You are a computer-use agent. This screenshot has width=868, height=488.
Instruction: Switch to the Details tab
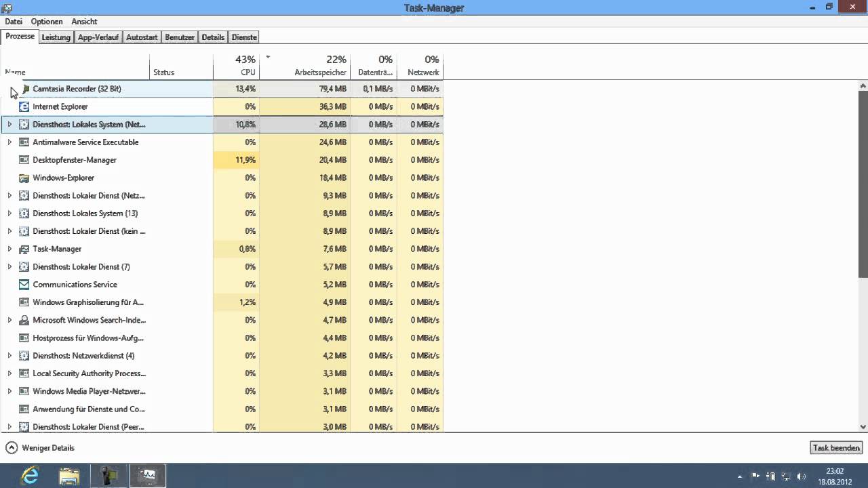213,37
